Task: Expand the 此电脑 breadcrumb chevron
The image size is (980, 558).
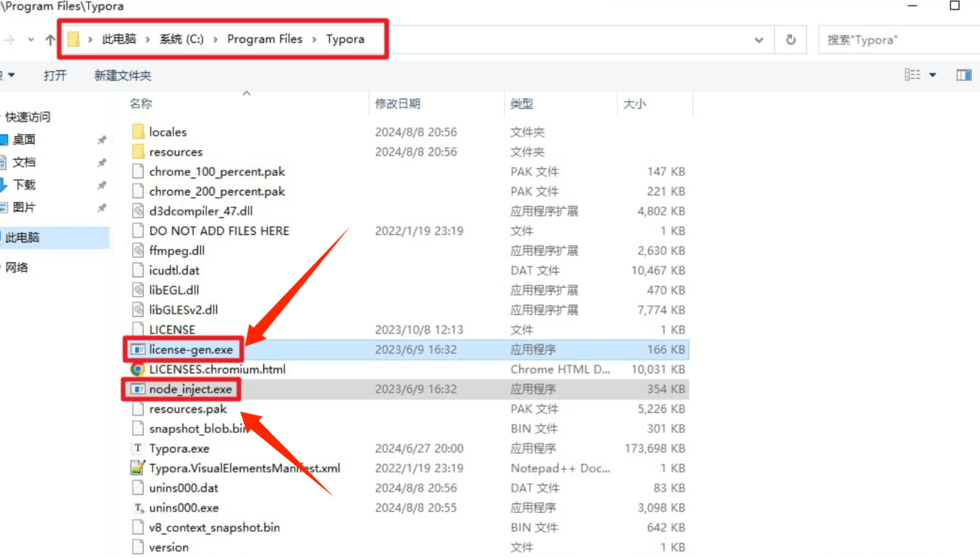Action: click(148, 39)
